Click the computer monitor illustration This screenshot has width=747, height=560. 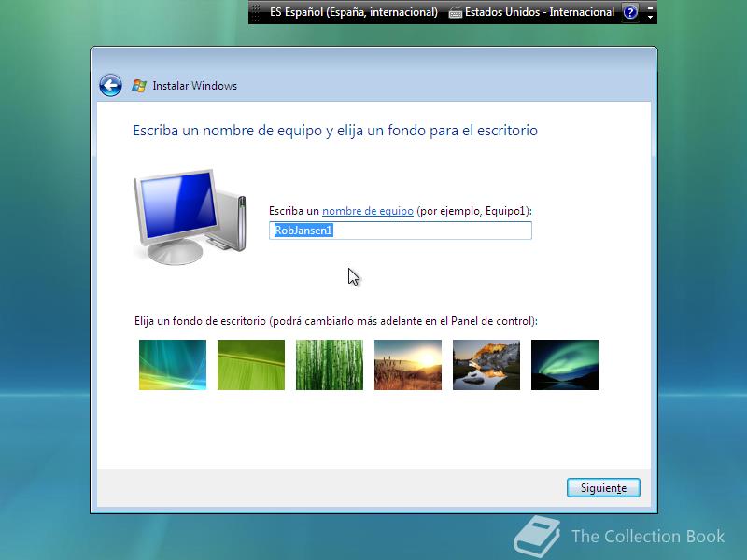coord(190,217)
